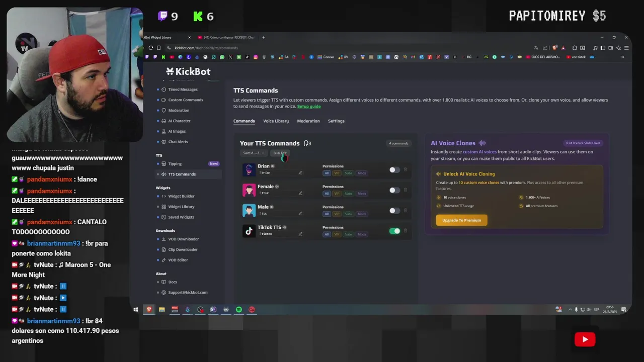Open VOD Editor in the sidebar
The image size is (644, 362).
(178, 260)
